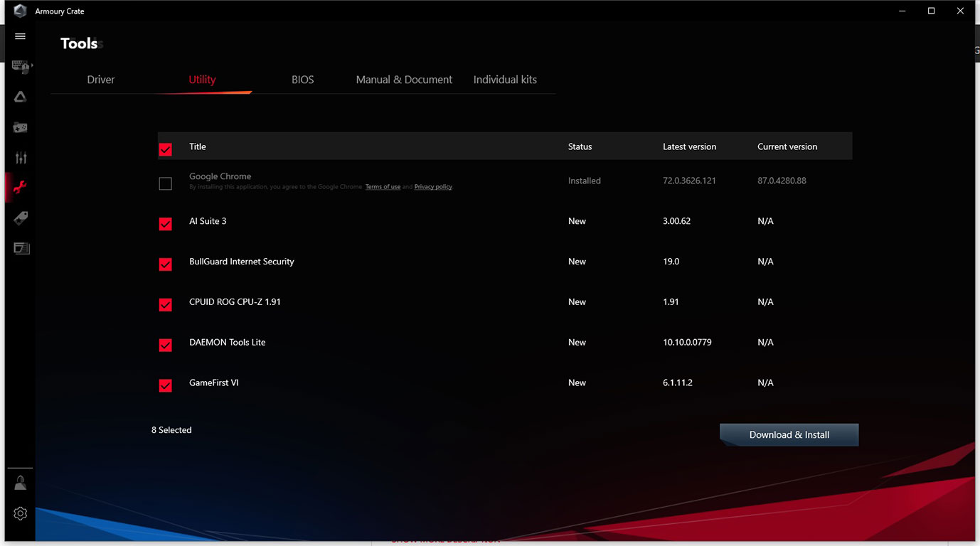Click the 3.00.62 version value

pyautogui.click(x=677, y=221)
